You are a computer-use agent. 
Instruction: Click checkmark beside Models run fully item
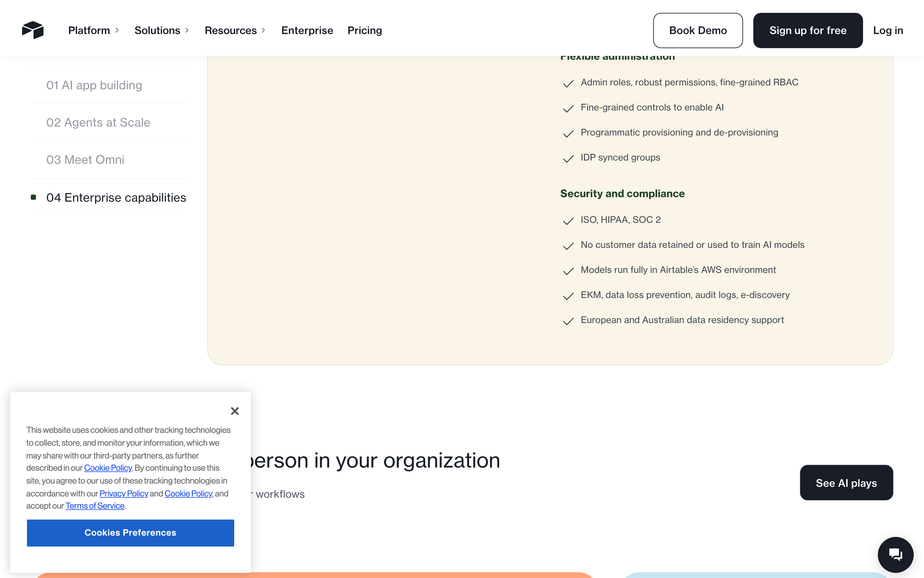pyautogui.click(x=568, y=271)
